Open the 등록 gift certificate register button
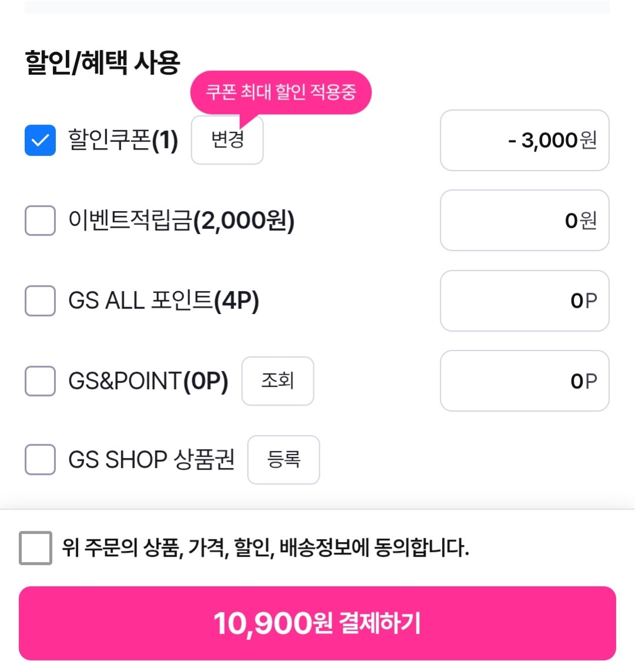 283,459
